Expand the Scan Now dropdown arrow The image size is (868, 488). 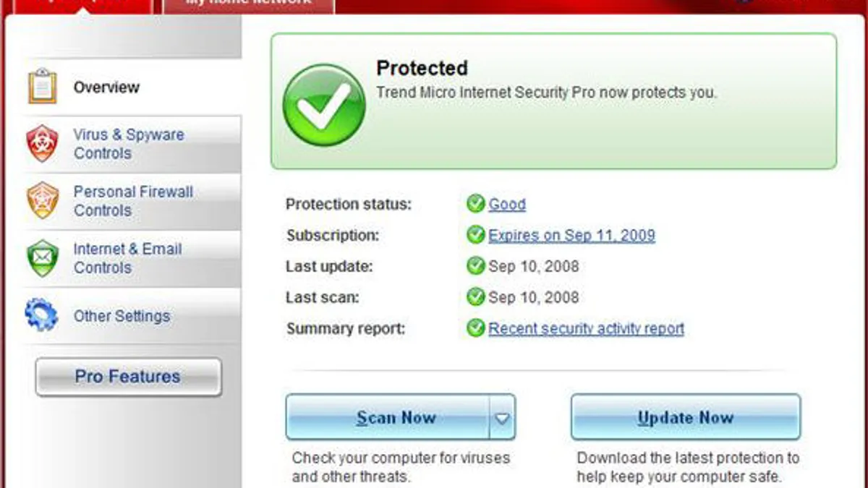[x=502, y=418]
